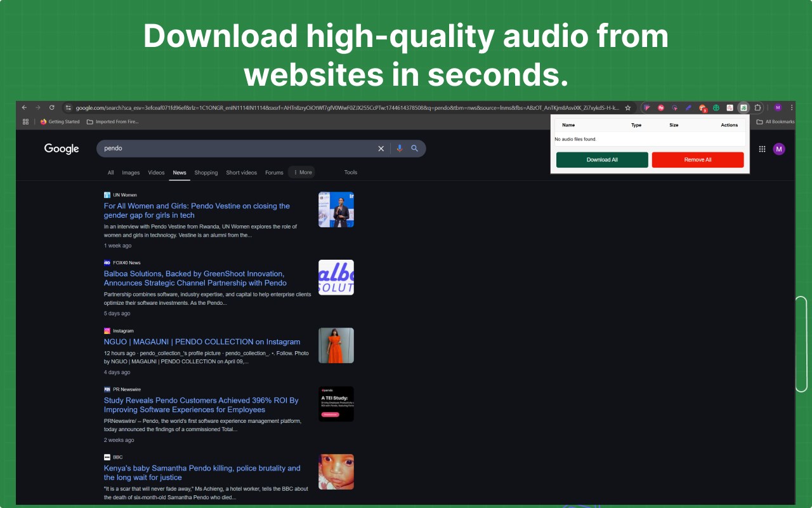
Task: Click the orange dress Instagram thumbnail
Action: pyautogui.click(x=336, y=345)
